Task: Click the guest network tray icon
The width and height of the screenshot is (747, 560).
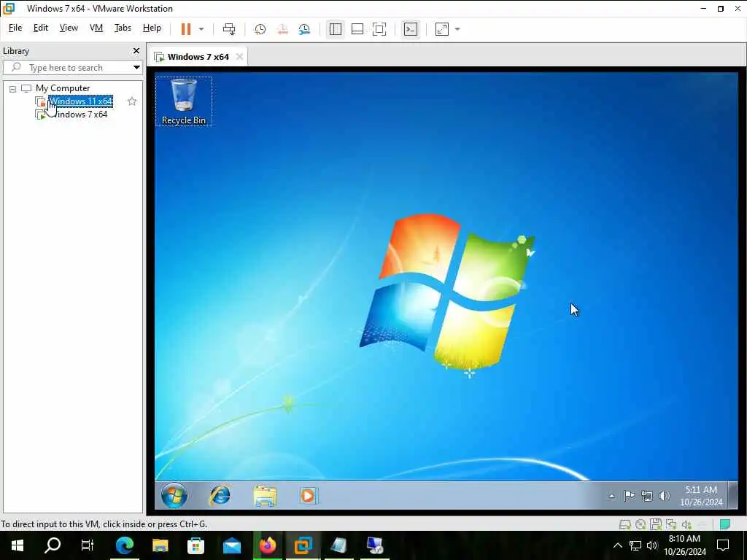Action: pos(647,496)
